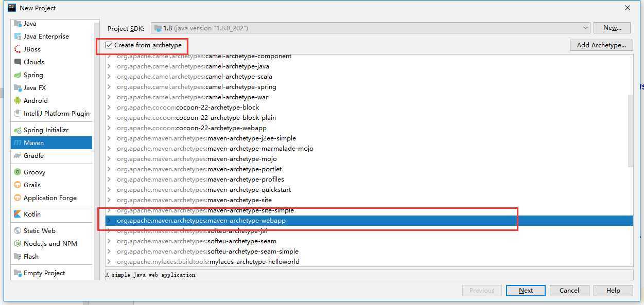Expand maven-archetype-quickstart node
This screenshot has width=644, height=305.
click(109, 190)
